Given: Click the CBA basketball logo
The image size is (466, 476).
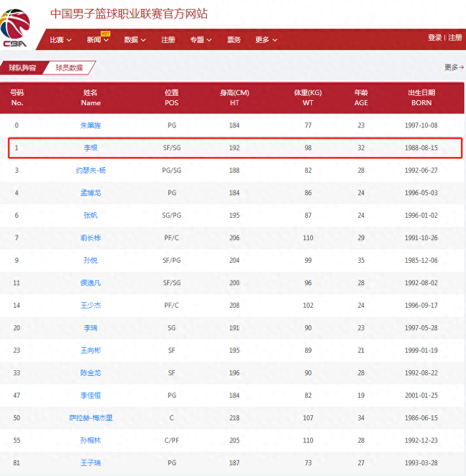Looking at the screenshot, I should pyautogui.click(x=16, y=28).
